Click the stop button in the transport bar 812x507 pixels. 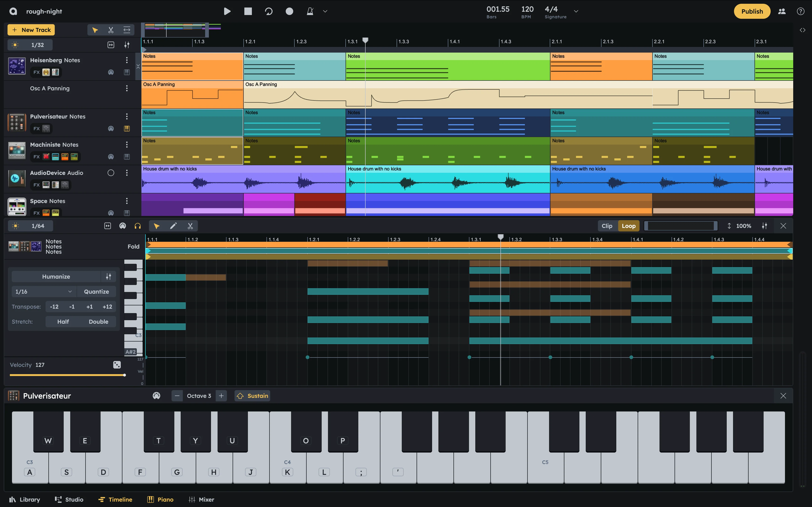[x=248, y=11]
